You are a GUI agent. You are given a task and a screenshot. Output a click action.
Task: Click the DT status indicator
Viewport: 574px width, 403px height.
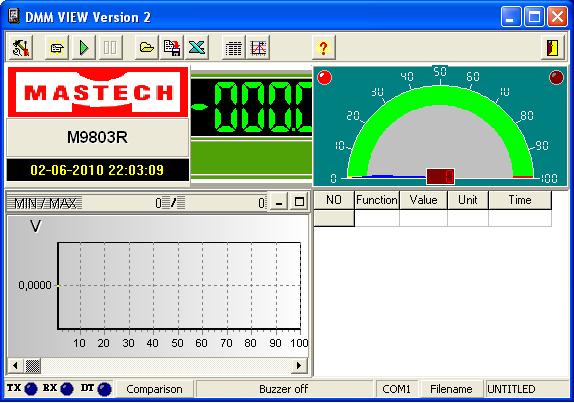(104, 389)
